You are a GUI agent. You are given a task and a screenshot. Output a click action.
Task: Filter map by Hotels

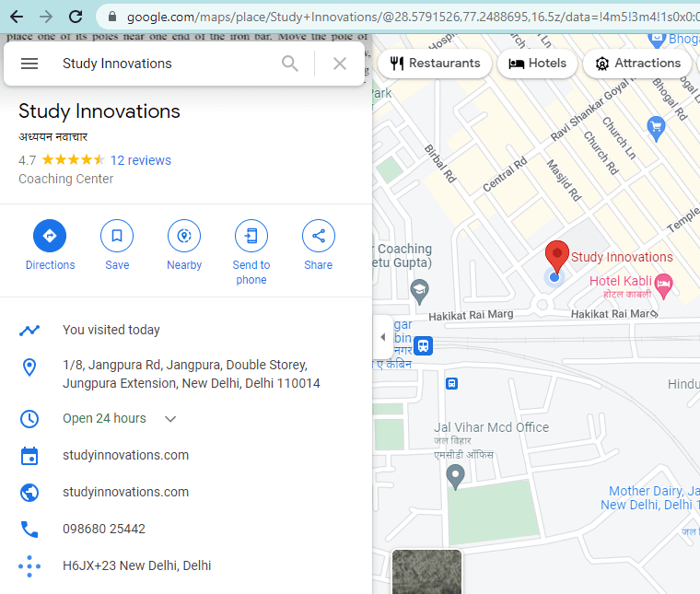click(538, 64)
